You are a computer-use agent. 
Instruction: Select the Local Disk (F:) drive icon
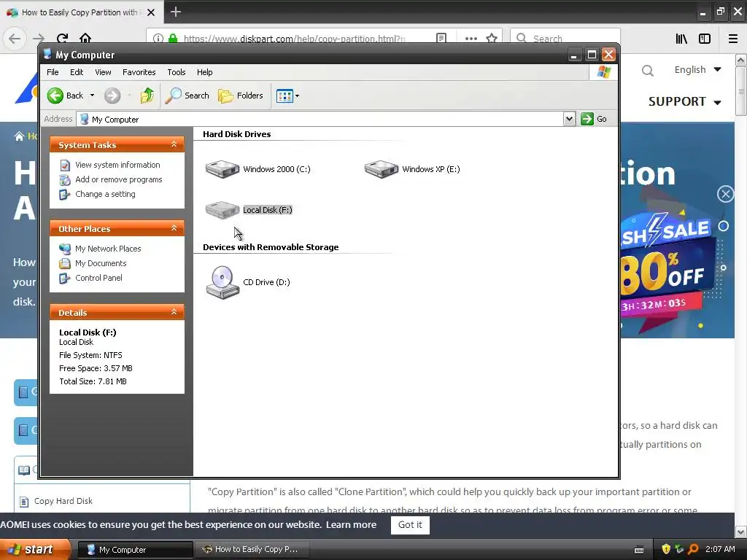222,210
